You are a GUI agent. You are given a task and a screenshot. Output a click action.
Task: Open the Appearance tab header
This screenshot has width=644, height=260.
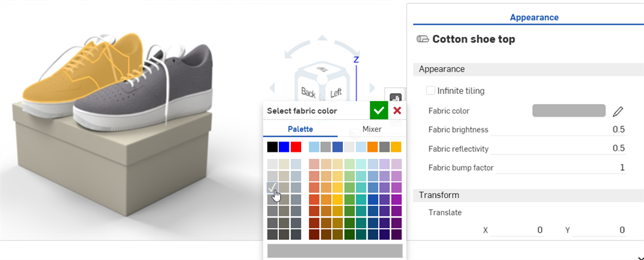pyautogui.click(x=534, y=17)
